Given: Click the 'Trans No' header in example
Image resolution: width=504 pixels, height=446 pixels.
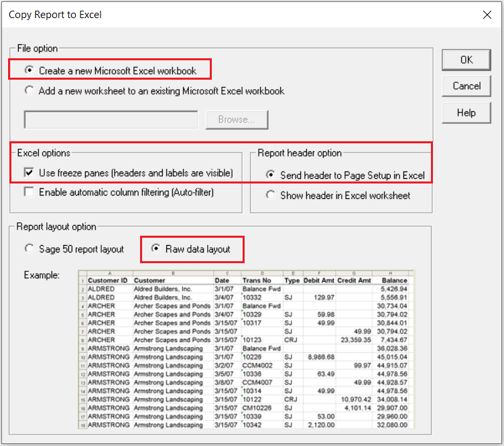Looking at the screenshot, I should tap(257, 281).
